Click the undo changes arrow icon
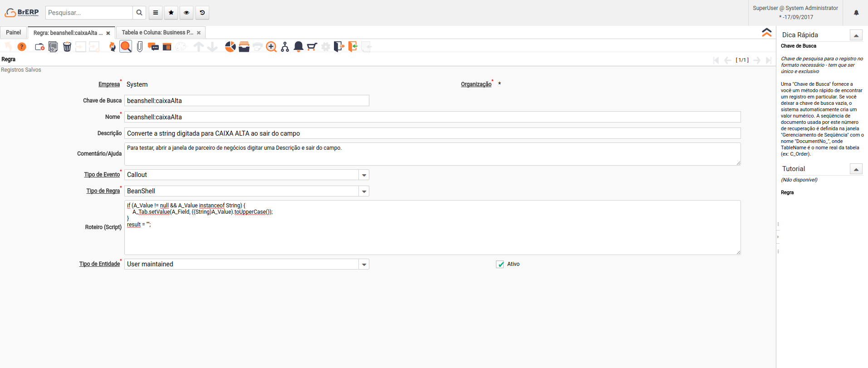Image resolution: width=868 pixels, height=368 pixels. pos(8,47)
